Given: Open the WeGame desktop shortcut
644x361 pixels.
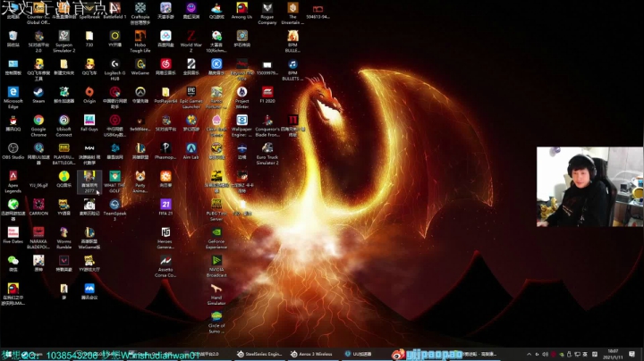Looking at the screenshot, I should coord(140,67).
